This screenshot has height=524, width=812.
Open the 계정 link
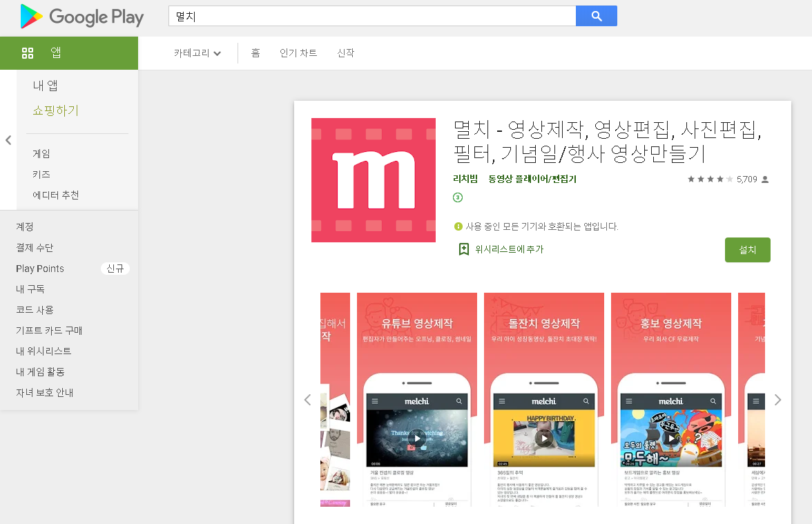[x=25, y=226]
